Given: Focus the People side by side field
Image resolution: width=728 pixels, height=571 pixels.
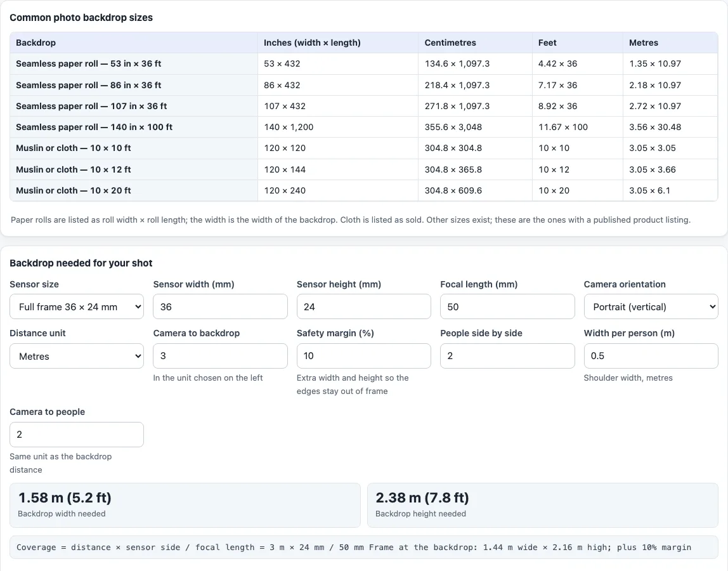Looking at the screenshot, I should click(x=507, y=356).
